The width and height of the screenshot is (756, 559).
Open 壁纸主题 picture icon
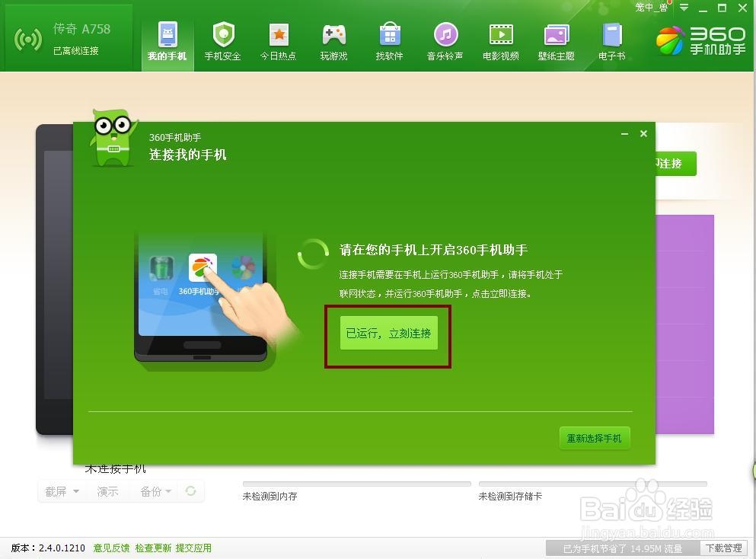tap(557, 35)
